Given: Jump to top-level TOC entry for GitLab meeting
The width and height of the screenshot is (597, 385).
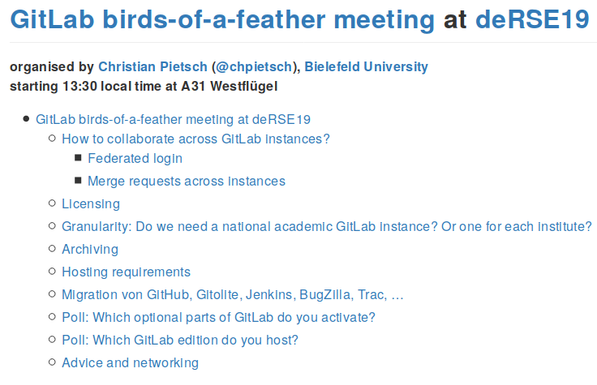Looking at the screenshot, I should coord(173,120).
